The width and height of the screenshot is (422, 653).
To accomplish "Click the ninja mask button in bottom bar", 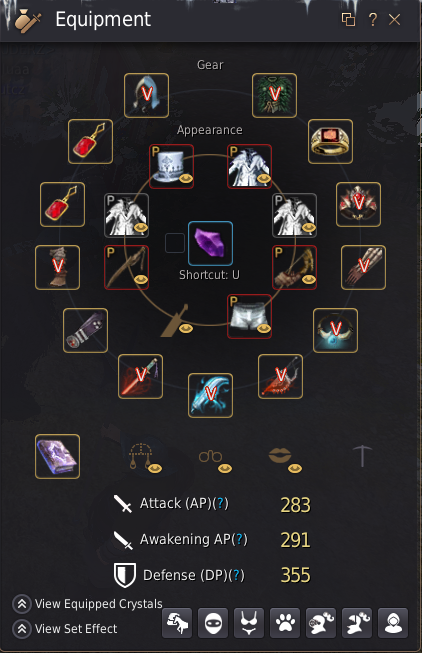I will (213, 623).
